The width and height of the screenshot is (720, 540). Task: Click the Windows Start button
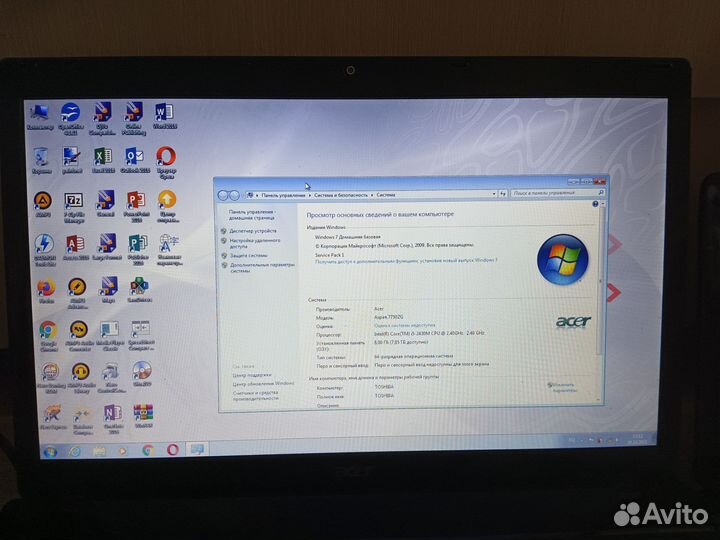click(x=50, y=452)
